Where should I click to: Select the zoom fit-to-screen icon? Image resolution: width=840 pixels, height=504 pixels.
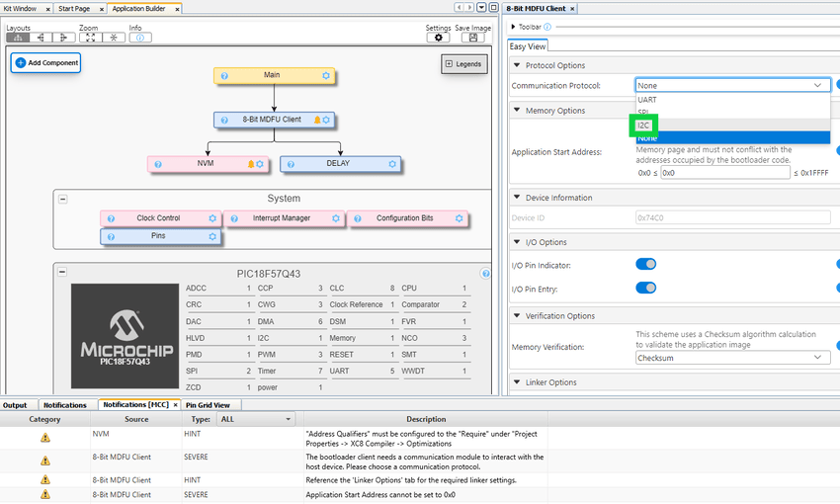click(x=91, y=38)
